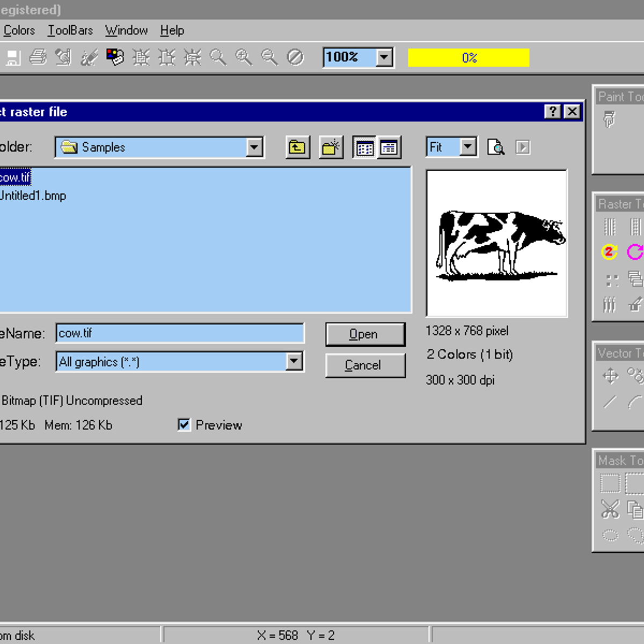Viewport: 644px width, 644px height.
Task: Click the color palette tag icon
Action: click(115, 57)
